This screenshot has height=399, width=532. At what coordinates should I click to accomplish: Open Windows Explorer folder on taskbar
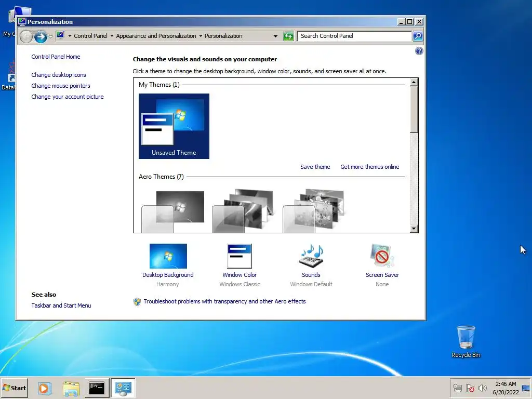[71, 389]
